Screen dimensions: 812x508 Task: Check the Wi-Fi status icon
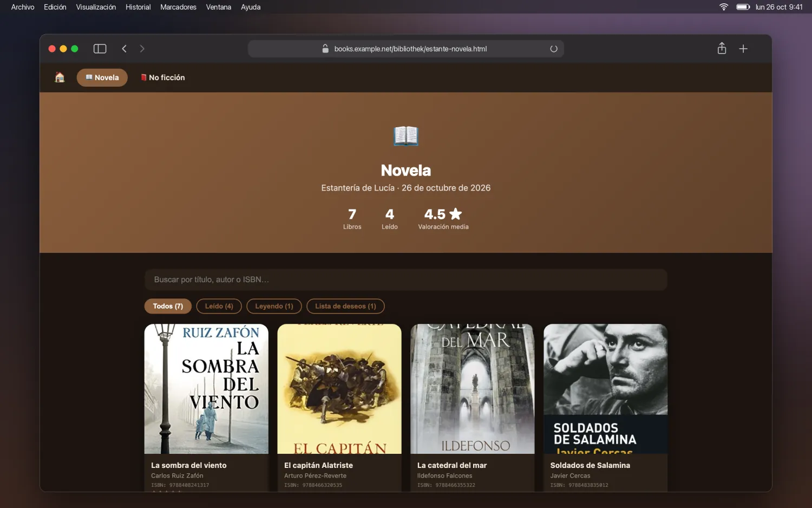click(724, 7)
